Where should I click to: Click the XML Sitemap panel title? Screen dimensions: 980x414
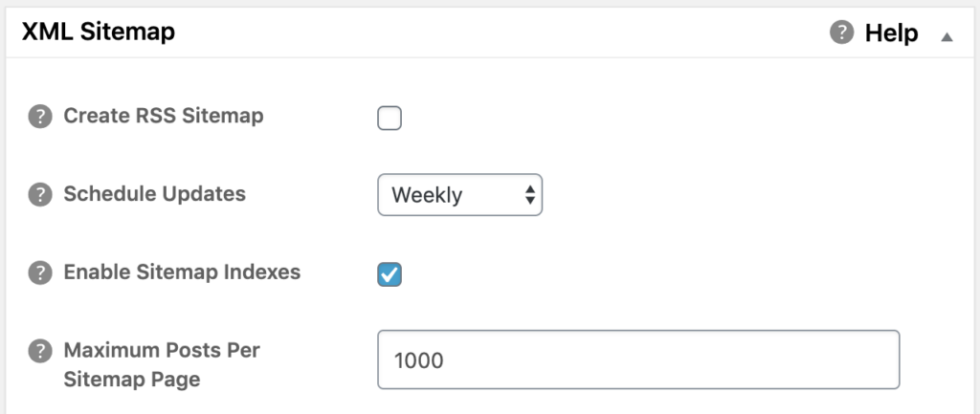pos(99,32)
